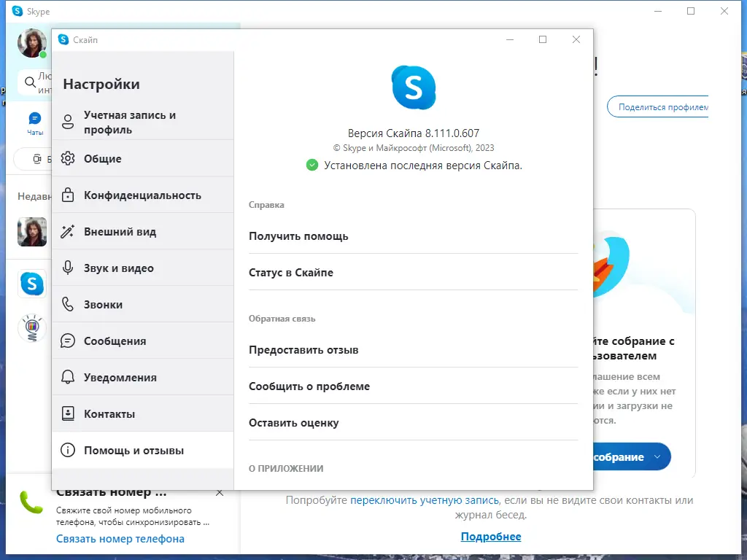The height and width of the screenshot is (560, 747).
Task: Click 'Предоставить отзыв'
Action: click(x=413, y=349)
